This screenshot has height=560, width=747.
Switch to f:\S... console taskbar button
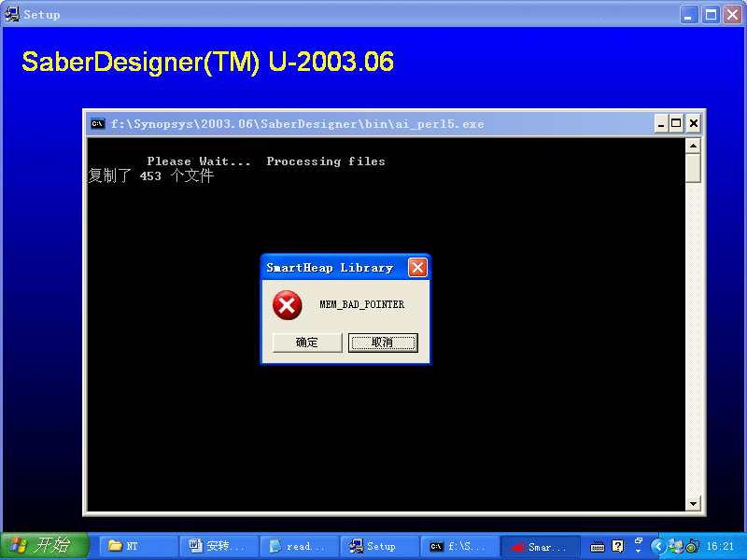click(460, 546)
